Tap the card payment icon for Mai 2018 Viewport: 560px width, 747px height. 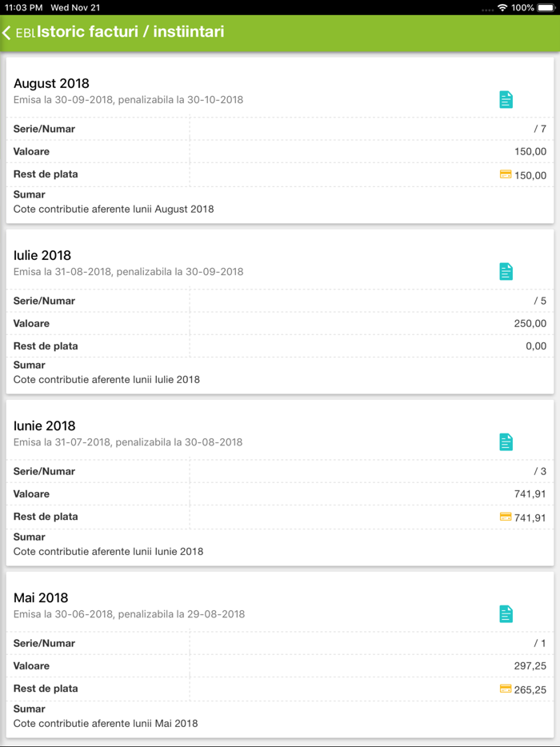[x=506, y=689]
